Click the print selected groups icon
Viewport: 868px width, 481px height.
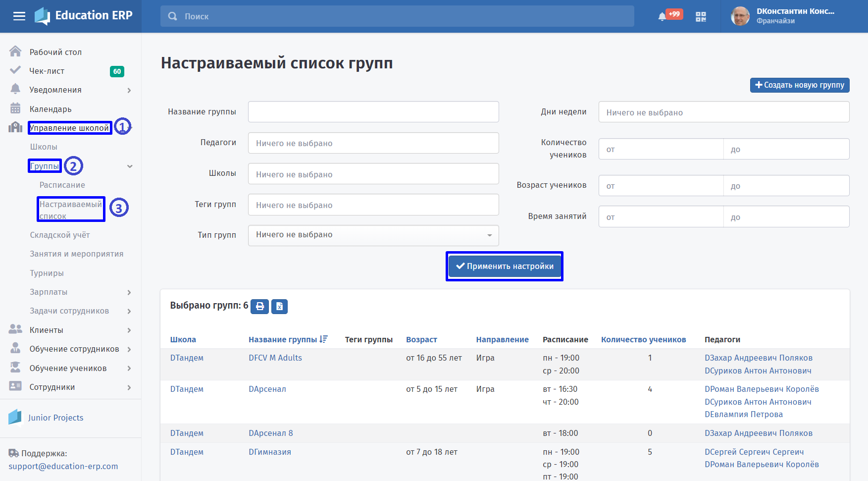tap(259, 307)
